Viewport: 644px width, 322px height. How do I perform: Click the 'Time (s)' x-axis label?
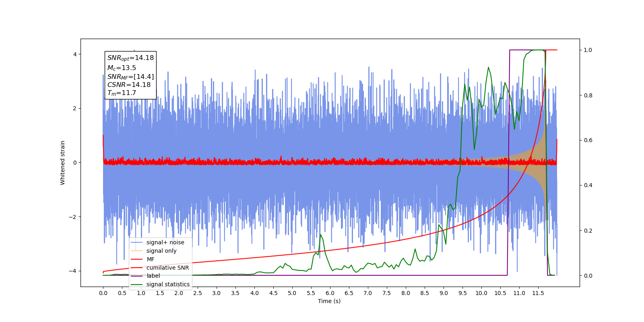329,301
